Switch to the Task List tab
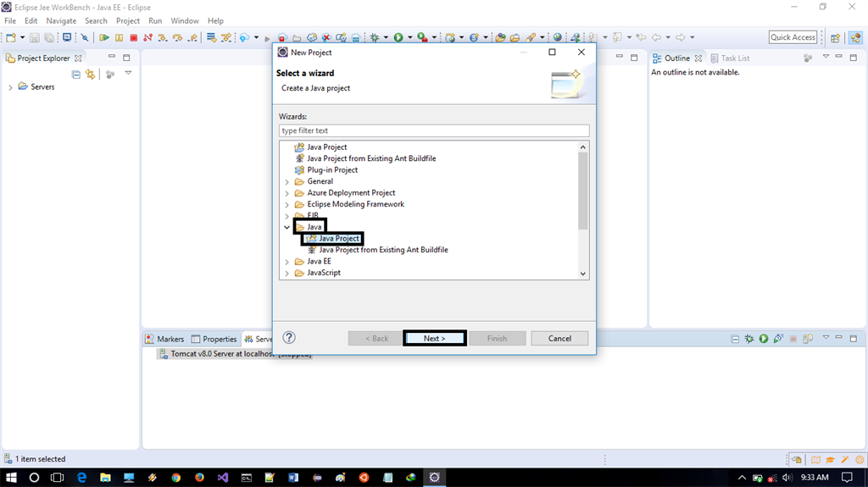The image size is (868, 487). (730, 58)
